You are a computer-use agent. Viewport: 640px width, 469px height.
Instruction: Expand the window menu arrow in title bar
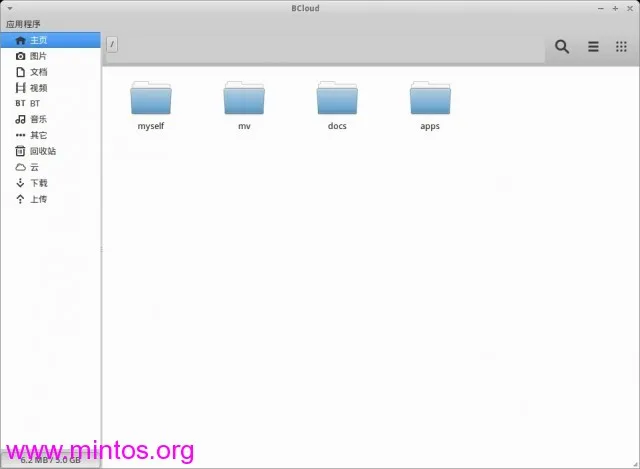10,8
